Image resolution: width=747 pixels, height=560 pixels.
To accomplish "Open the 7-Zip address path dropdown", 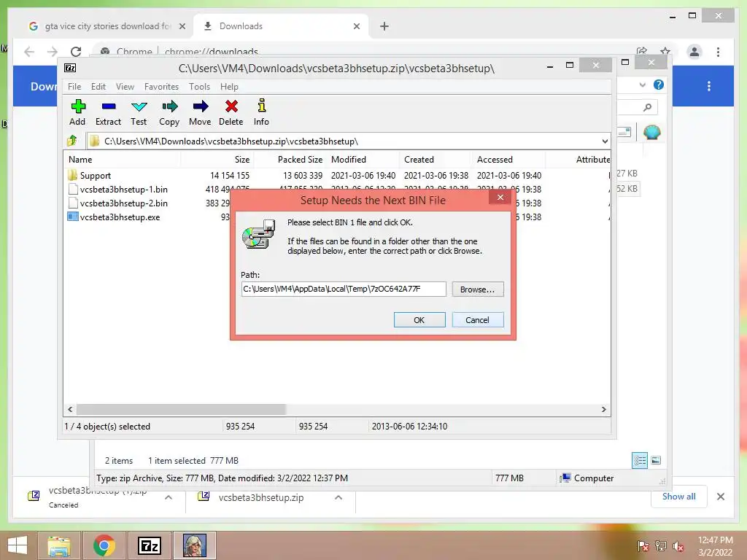I will pos(605,141).
